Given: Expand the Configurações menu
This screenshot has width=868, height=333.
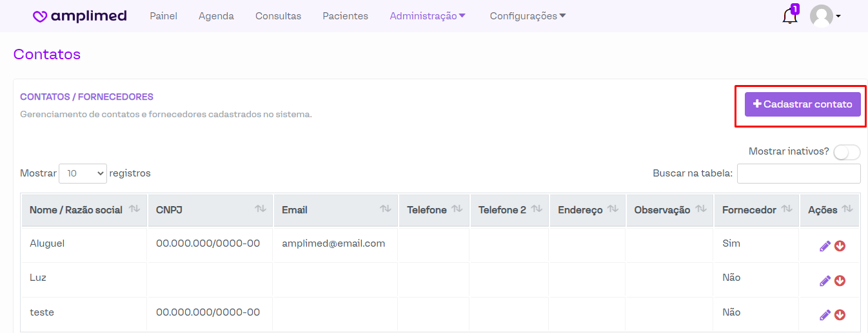Looking at the screenshot, I should pos(528,16).
